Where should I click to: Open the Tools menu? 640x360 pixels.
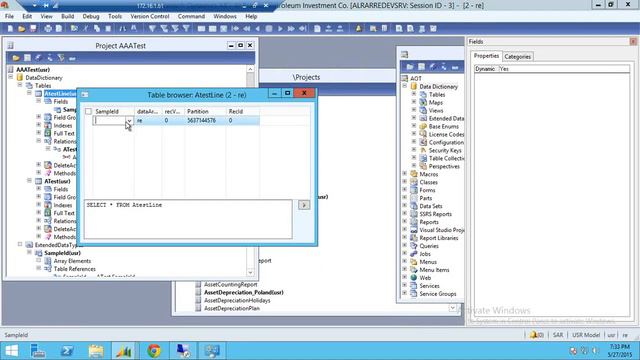pos(115,16)
